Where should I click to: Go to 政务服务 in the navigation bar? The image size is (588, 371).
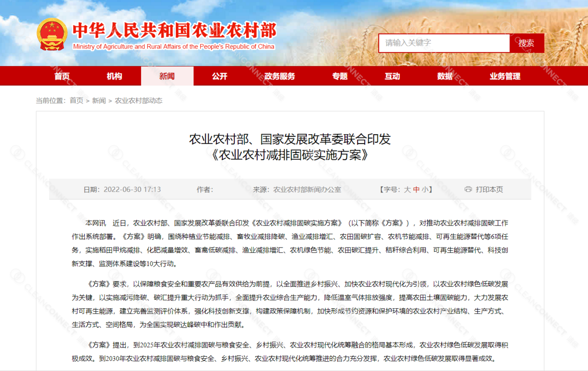pyautogui.click(x=280, y=76)
